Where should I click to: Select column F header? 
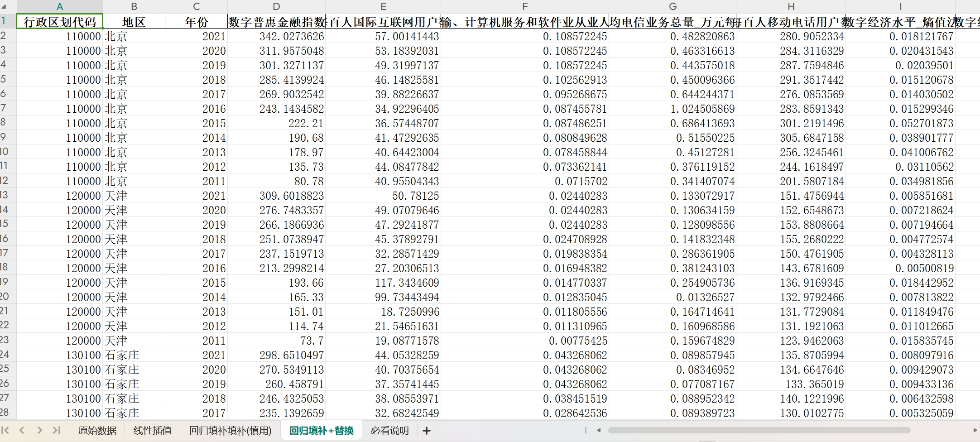[525, 7]
